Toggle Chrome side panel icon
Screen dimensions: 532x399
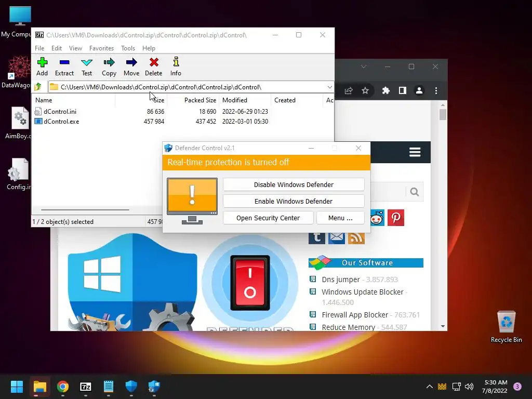403,90
